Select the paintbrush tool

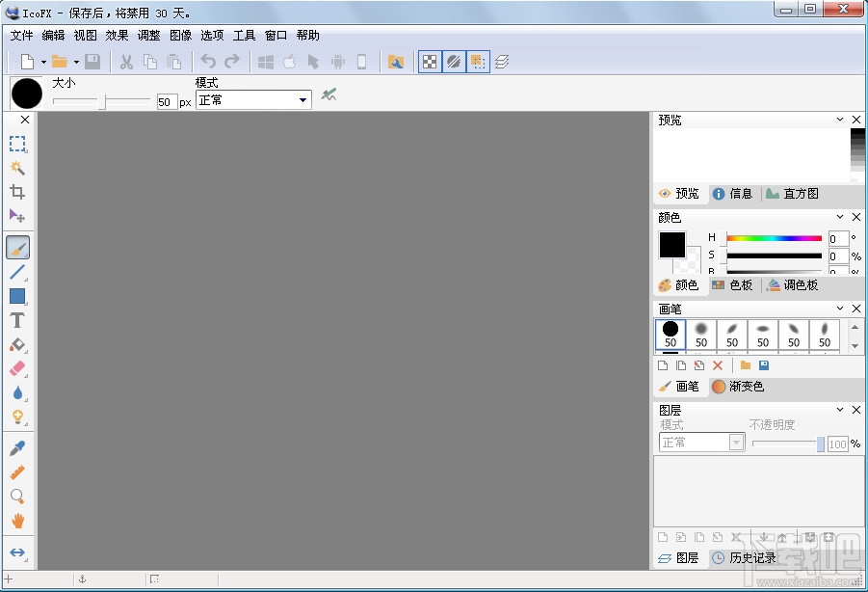click(x=17, y=248)
